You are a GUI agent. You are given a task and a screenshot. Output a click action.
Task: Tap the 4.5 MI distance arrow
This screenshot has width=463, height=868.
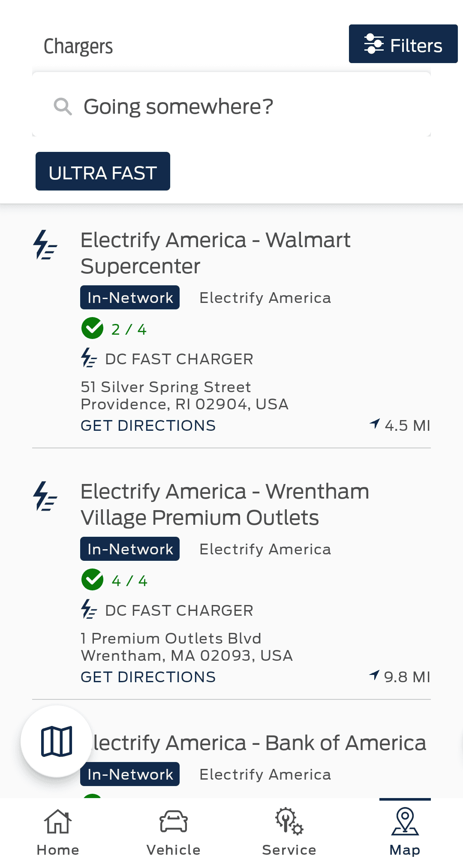(x=375, y=424)
